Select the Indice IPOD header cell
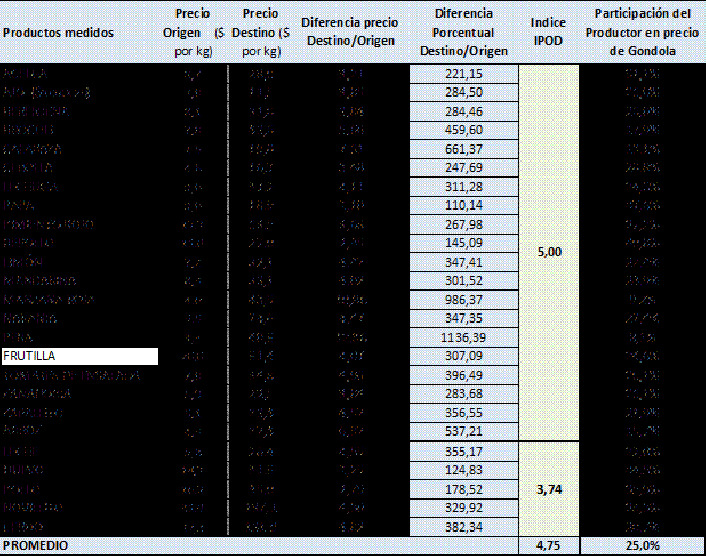706x556 pixels. [549, 32]
